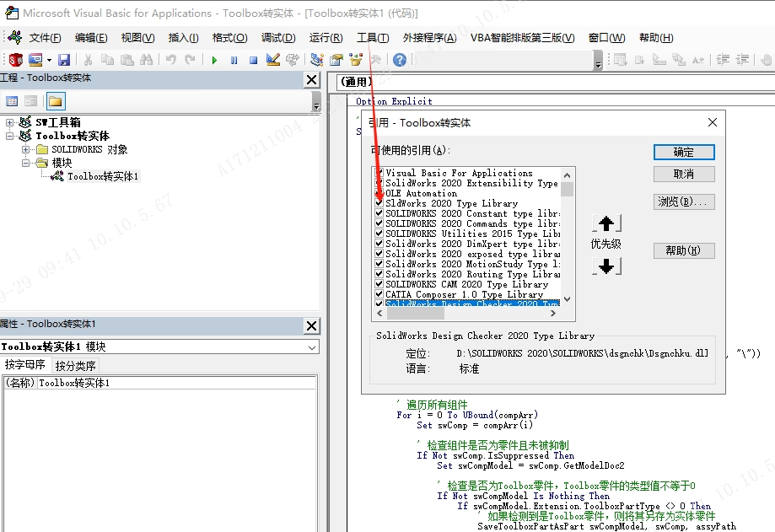
Task: Open the Insert UserForm dropdown arrow
Action: click(49, 60)
